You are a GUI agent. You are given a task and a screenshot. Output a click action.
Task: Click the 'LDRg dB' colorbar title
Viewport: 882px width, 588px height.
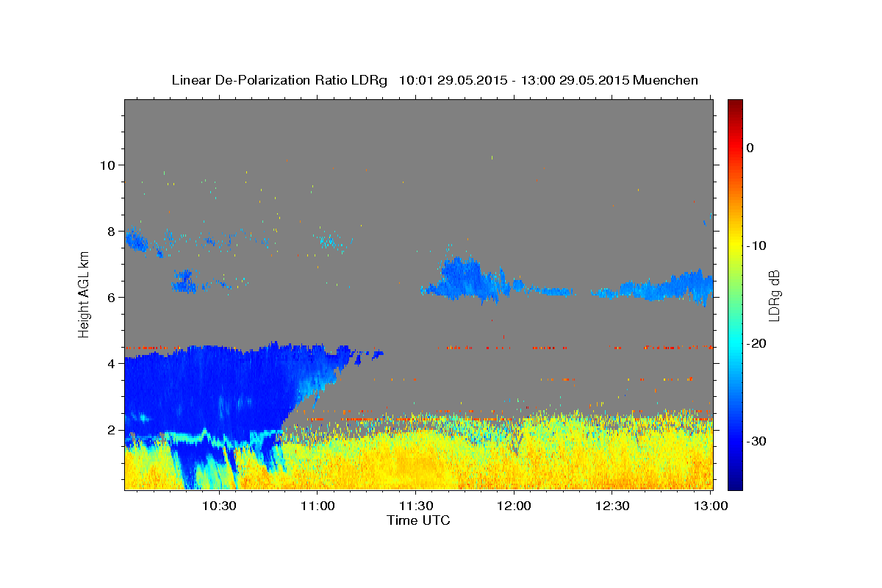(x=774, y=294)
